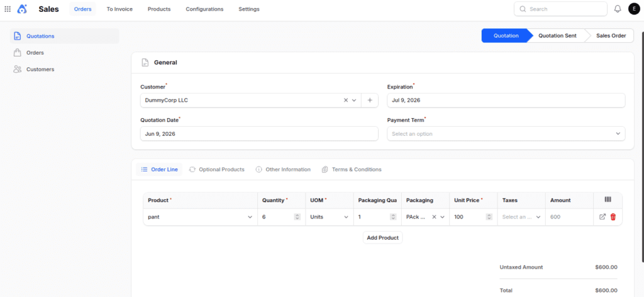Go to Customers in the sidebar
This screenshot has width=644, height=297.
[x=65, y=69]
